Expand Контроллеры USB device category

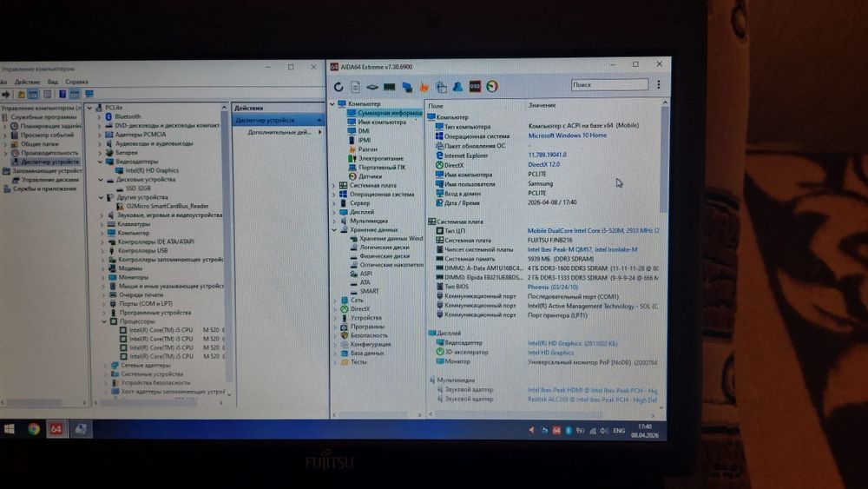click(103, 251)
